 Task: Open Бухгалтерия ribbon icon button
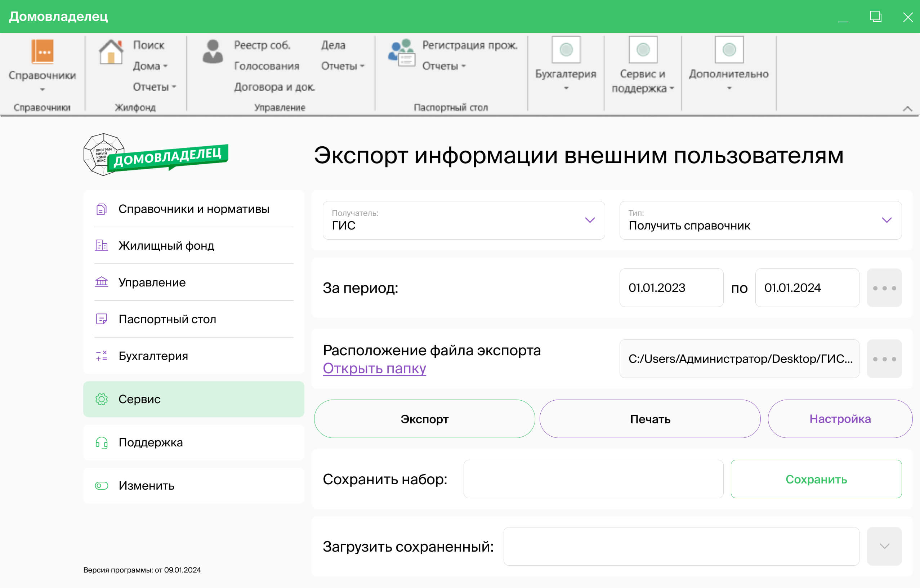point(566,50)
